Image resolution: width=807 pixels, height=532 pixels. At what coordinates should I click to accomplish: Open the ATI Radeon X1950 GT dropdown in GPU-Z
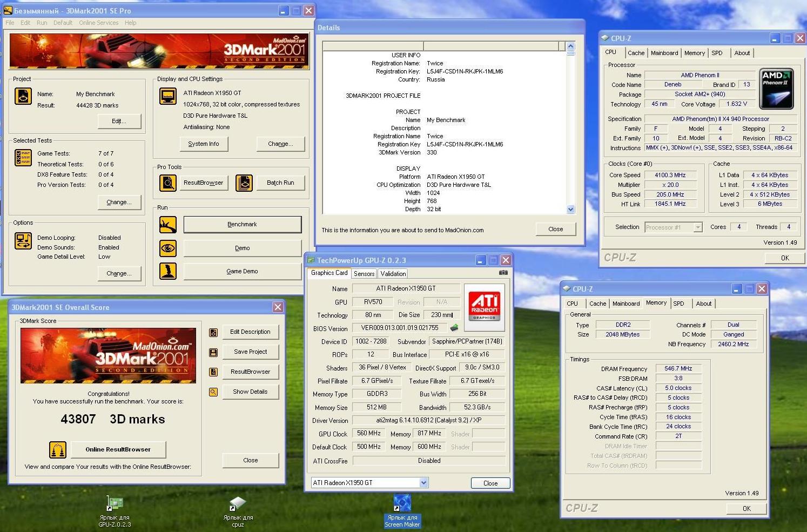(423, 483)
